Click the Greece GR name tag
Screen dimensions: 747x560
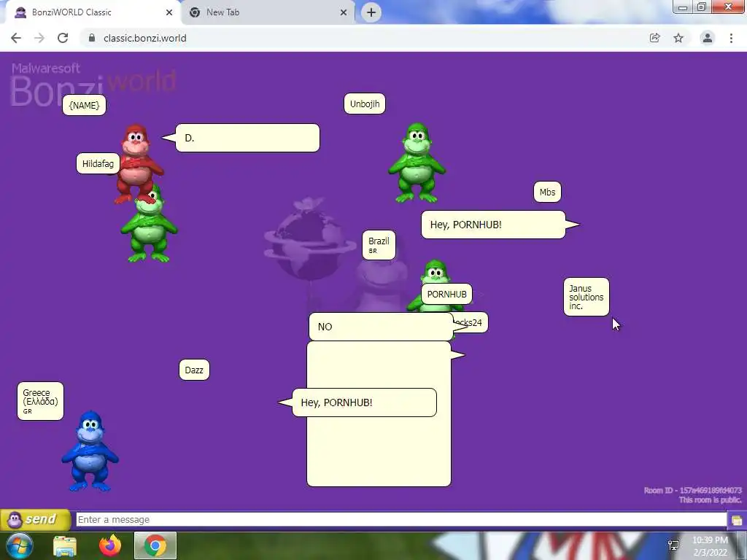[41, 402]
